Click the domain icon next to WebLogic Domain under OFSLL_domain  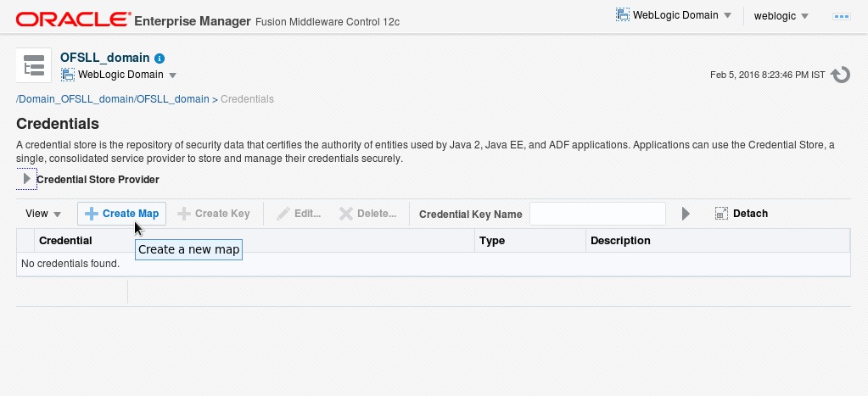click(x=68, y=75)
